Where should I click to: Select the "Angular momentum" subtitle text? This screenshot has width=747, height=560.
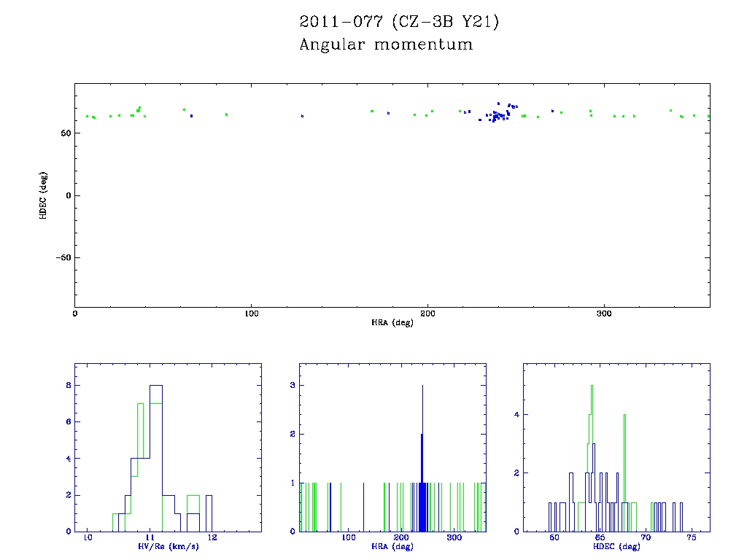(386, 45)
